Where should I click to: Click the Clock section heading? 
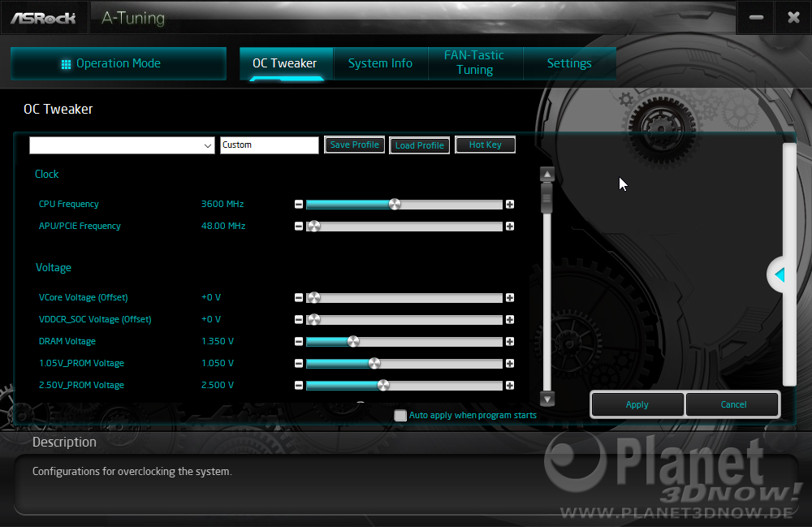click(x=46, y=174)
